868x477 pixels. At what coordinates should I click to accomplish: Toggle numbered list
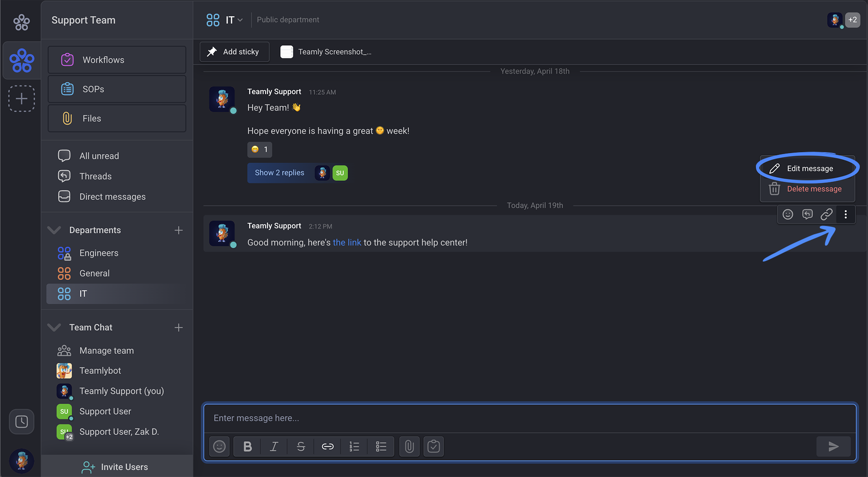(354, 446)
